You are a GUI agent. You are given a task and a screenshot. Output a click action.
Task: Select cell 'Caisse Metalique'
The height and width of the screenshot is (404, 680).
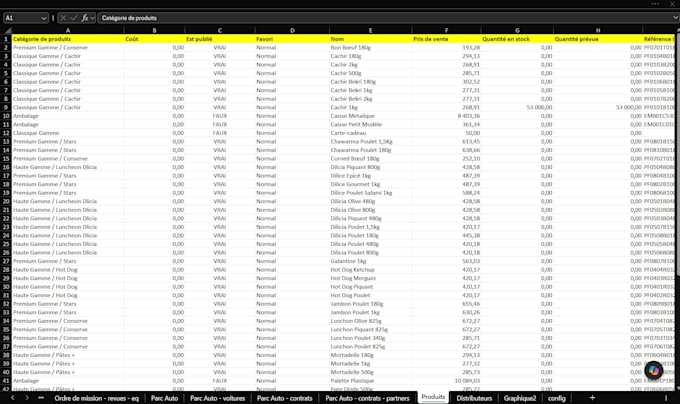[x=370, y=116]
